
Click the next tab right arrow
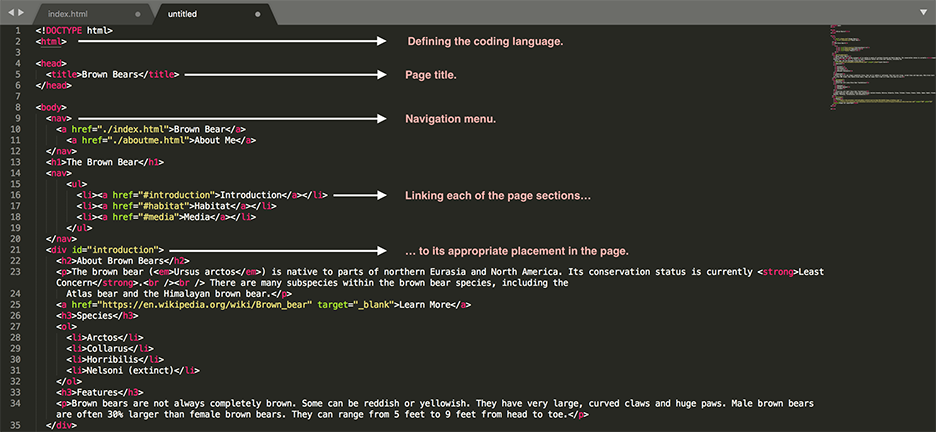(20, 11)
